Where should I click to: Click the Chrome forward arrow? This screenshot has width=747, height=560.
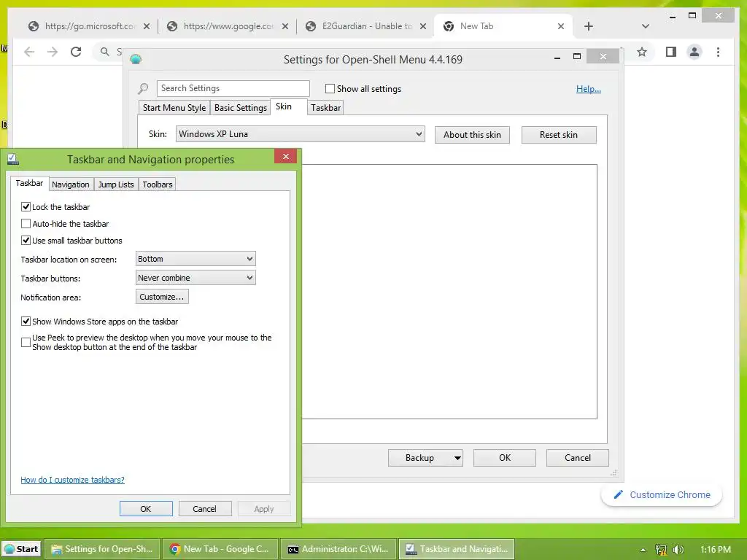click(53, 52)
